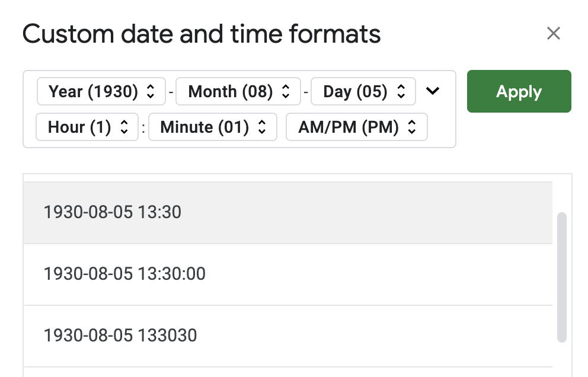Click the preset formats list scrollbar
588x377 pixels.
[x=562, y=277]
